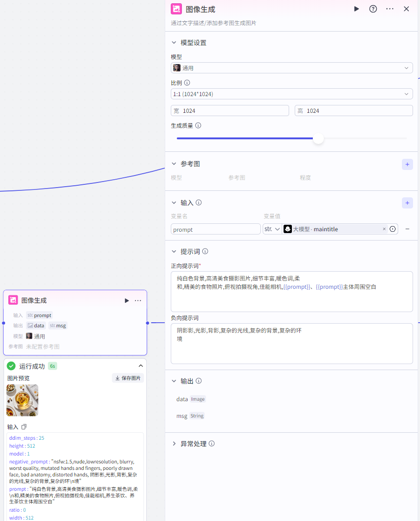The width and height of the screenshot is (420, 521).
Task: Open the ratio dropdown 1:1 (1024*1024)
Action: pyautogui.click(x=291, y=94)
